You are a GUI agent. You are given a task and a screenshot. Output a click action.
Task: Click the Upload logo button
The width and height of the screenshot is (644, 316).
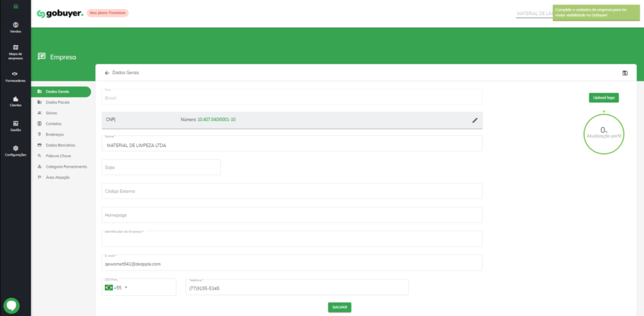pyautogui.click(x=604, y=97)
